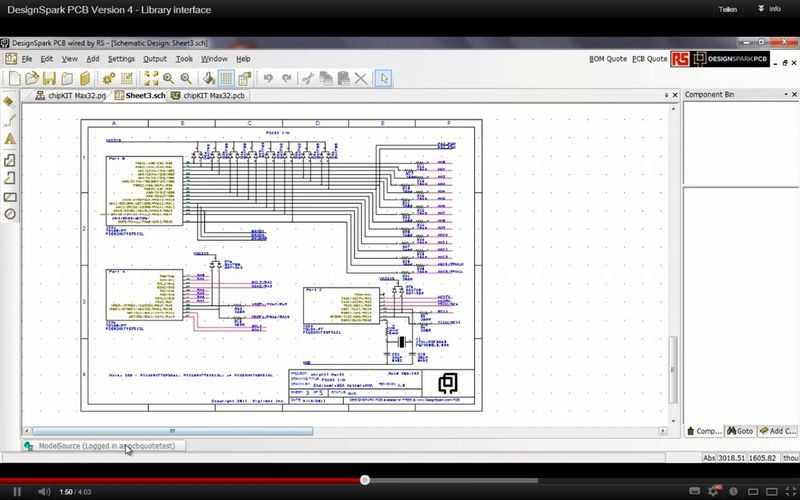Image resolution: width=800 pixels, height=500 pixels.
Task: Click the New document toolbar icon
Action: (12, 78)
